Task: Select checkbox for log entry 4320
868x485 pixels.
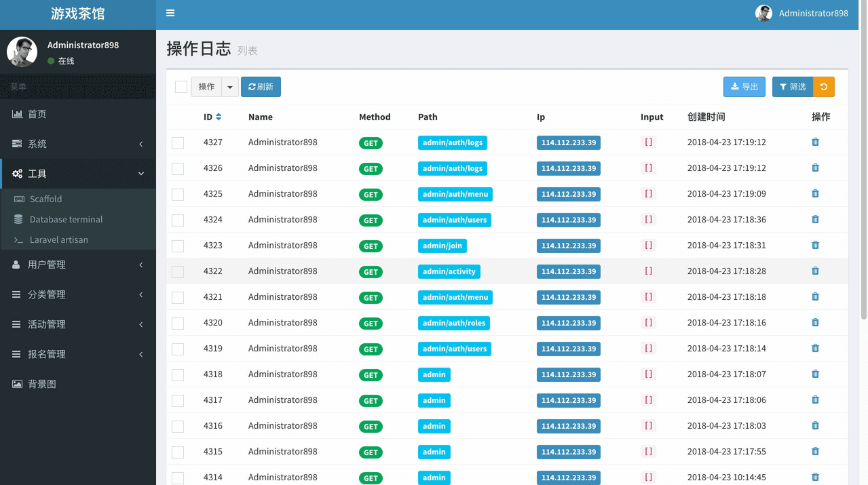Action: tap(178, 324)
